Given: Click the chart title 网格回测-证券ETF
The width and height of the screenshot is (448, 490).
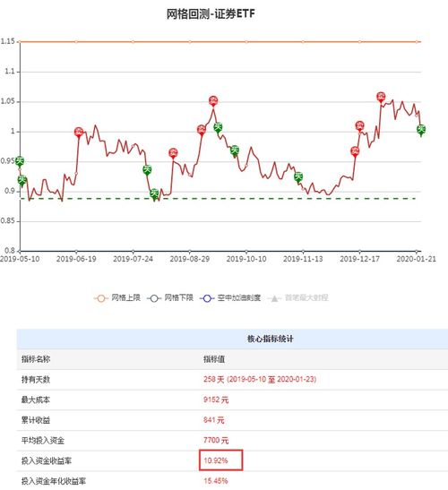Looking at the screenshot, I should [211, 14].
